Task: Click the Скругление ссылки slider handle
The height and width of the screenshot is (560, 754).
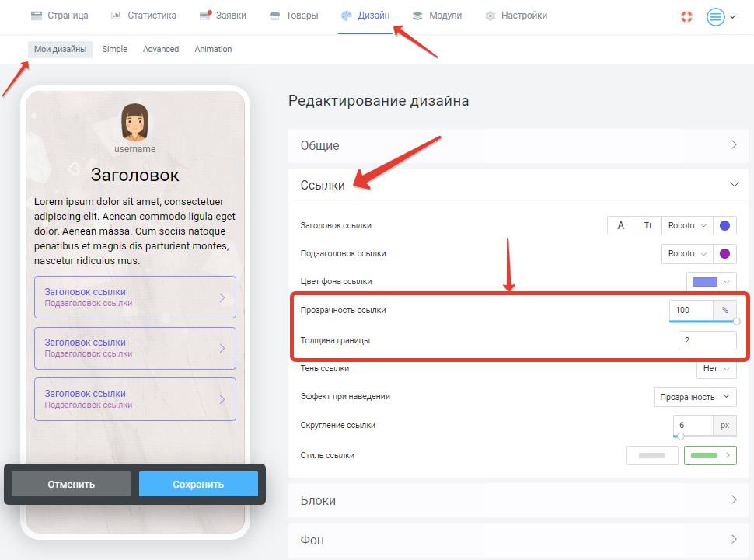Action: (680, 436)
